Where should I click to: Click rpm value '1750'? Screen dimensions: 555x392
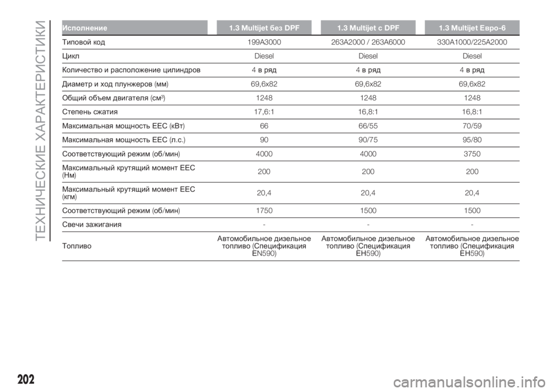[264, 210]
